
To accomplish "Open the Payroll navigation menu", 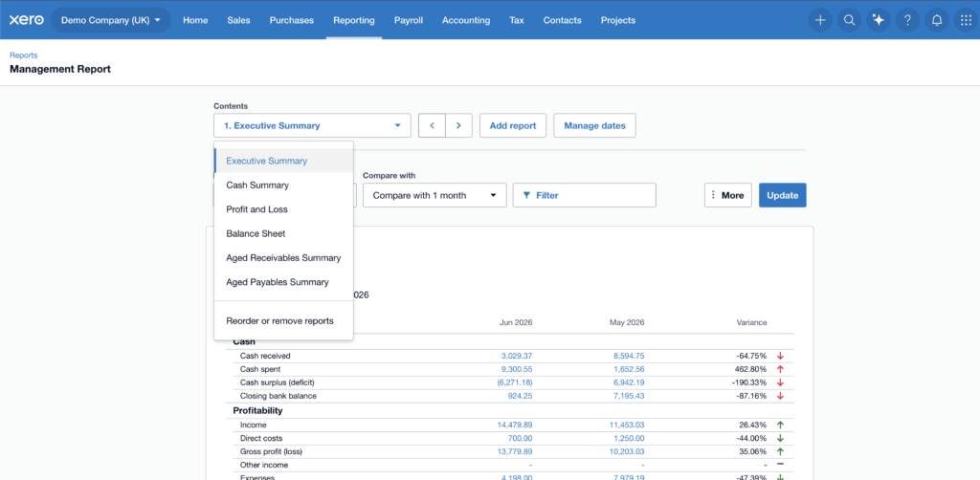I will (x=408, y=20).
